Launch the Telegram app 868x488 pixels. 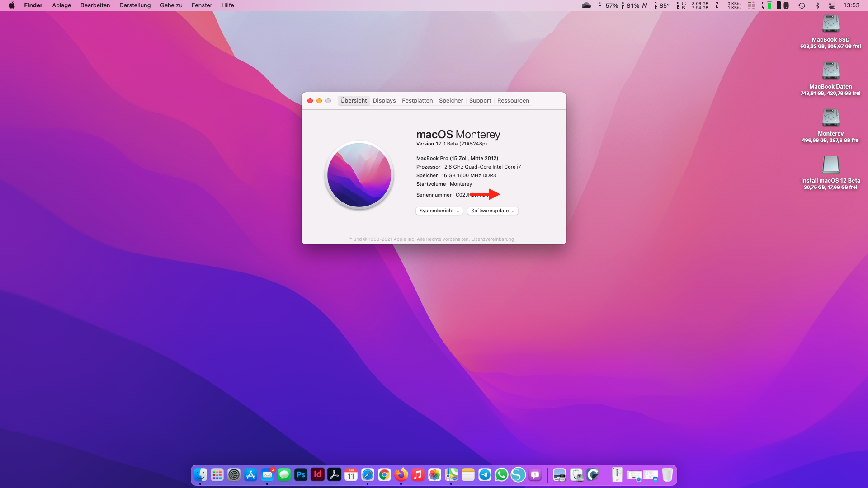click(485, 475)
